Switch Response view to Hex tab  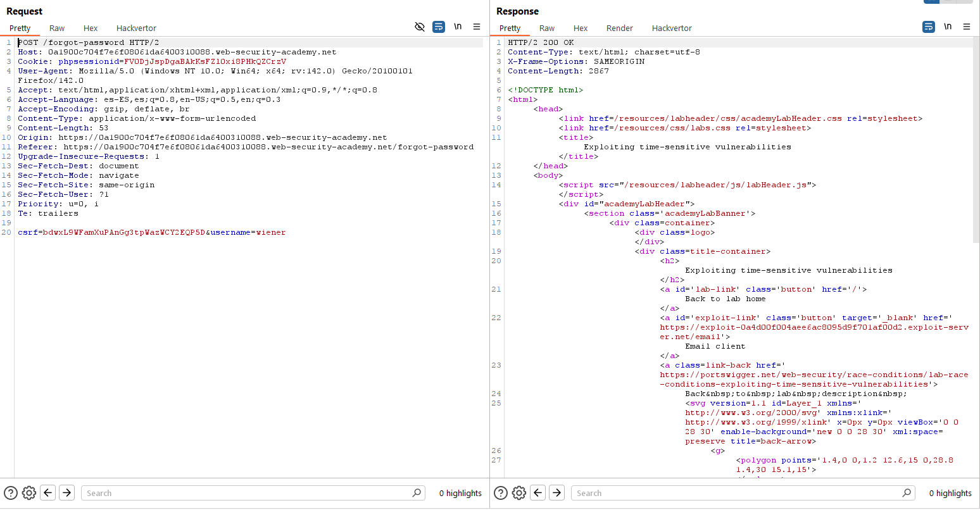[x=580, y=28]
